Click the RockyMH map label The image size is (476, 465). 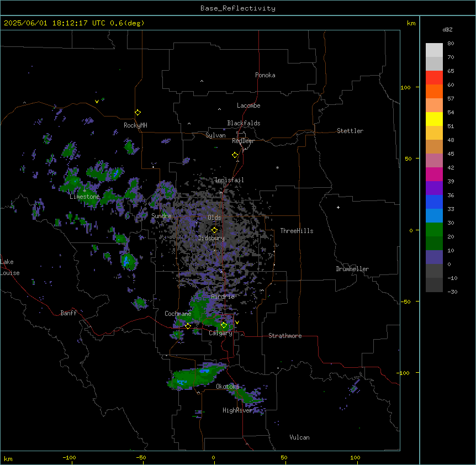[135, 125]
